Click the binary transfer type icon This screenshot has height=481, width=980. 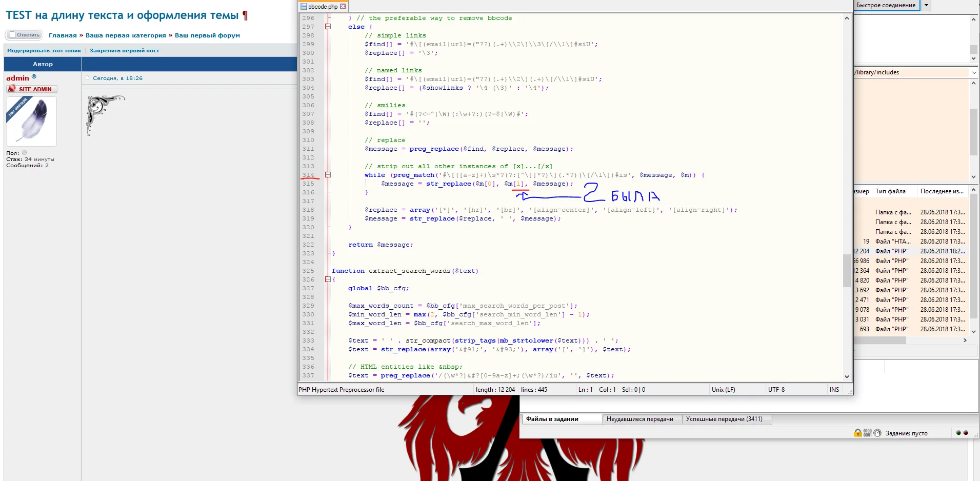click(867, 433)
